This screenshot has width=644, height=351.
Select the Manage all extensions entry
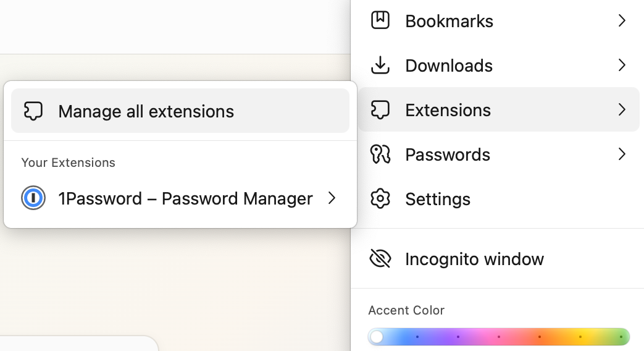(x=146, y=111)
